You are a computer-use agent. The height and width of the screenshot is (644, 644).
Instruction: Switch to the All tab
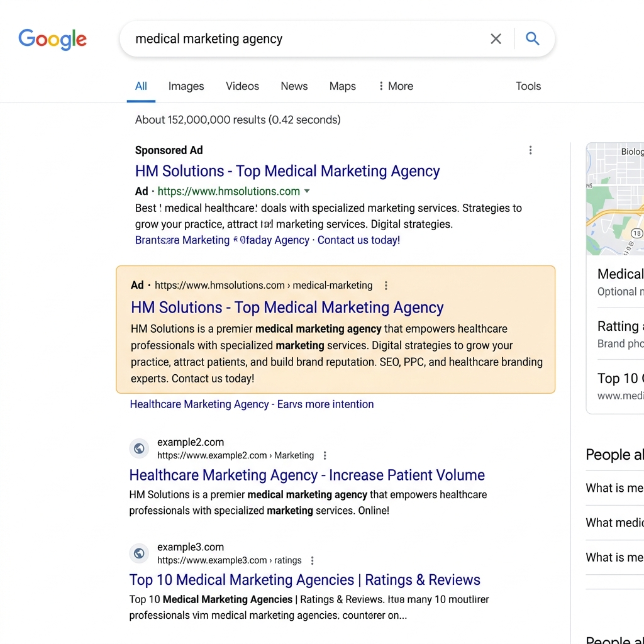pos(141,86)
